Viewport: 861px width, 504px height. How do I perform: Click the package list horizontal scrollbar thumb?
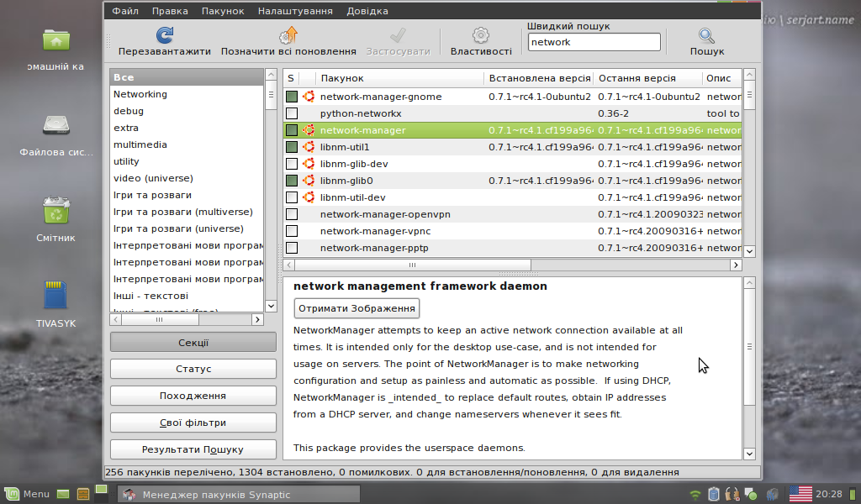413,265
